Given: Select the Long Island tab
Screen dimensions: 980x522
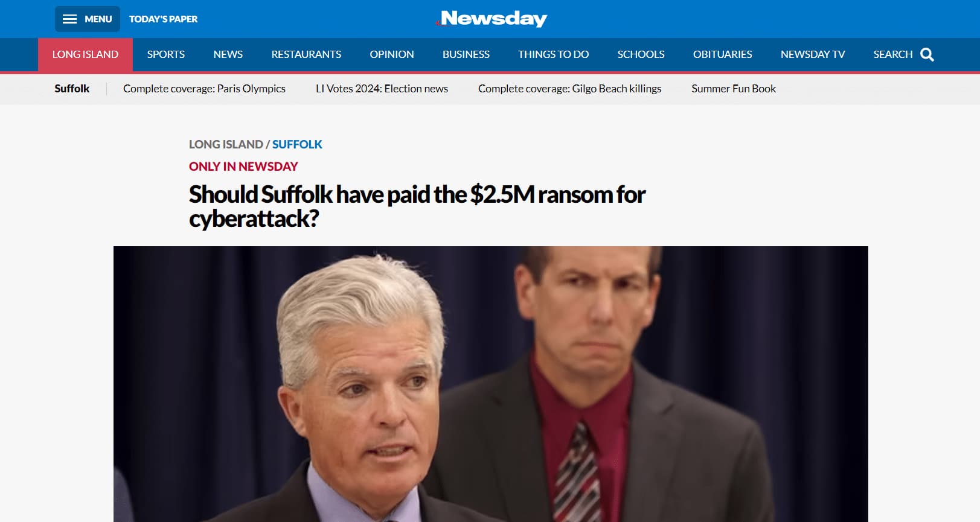Looking at the screenshot, I should point(85,54).
